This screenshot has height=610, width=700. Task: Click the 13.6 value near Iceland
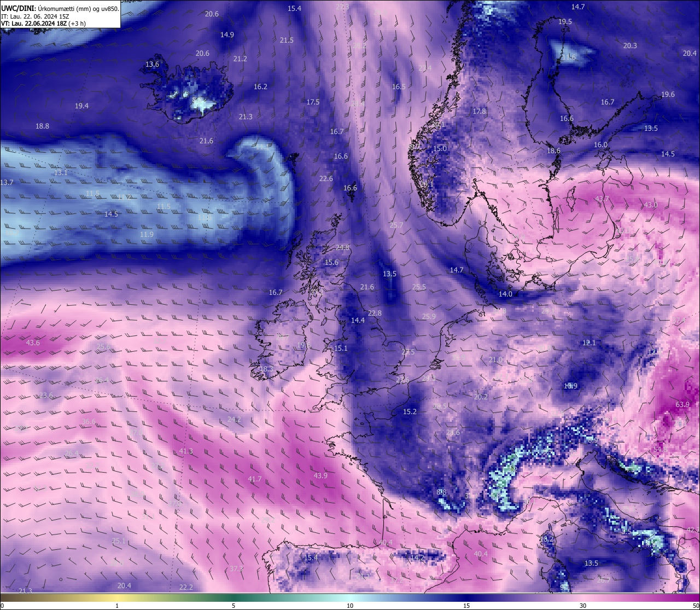pos(152,64)
